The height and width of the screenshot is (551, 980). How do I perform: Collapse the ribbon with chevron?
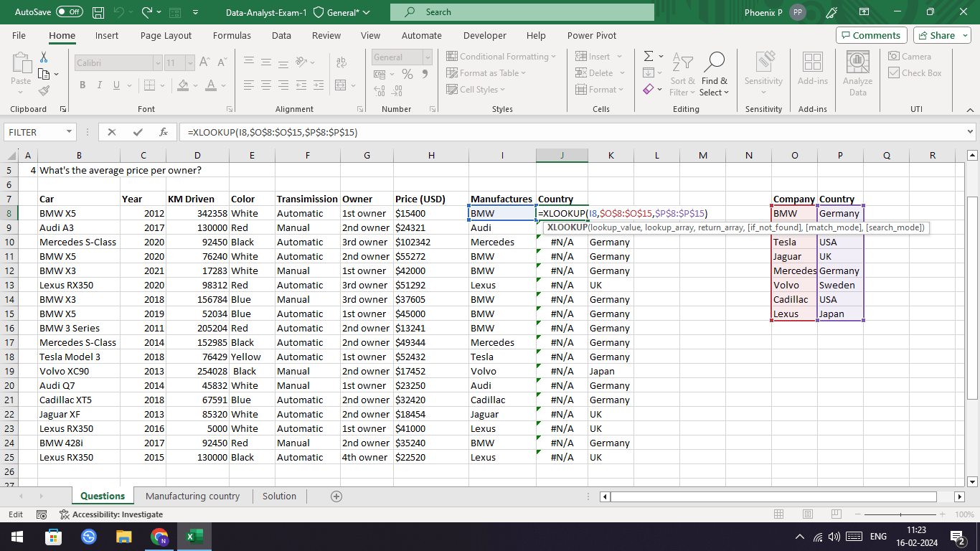point(971,109)
